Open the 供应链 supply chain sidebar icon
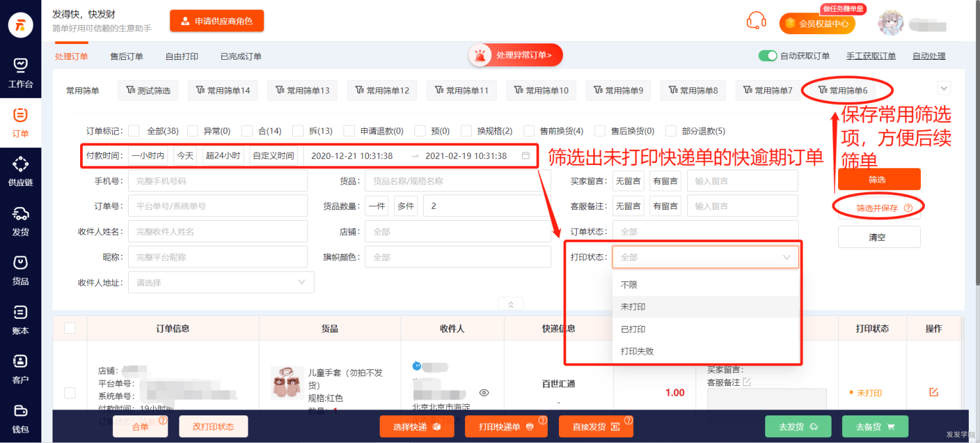The image size is (980, 443). click(x=20, y=171)
